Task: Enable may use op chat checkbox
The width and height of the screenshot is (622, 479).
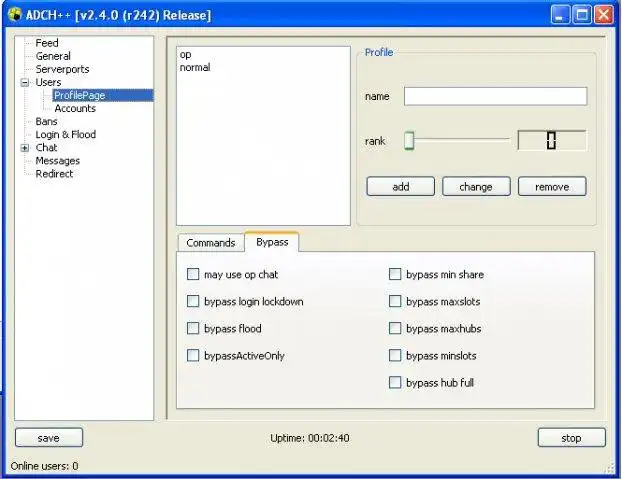Action: [193, 274]
